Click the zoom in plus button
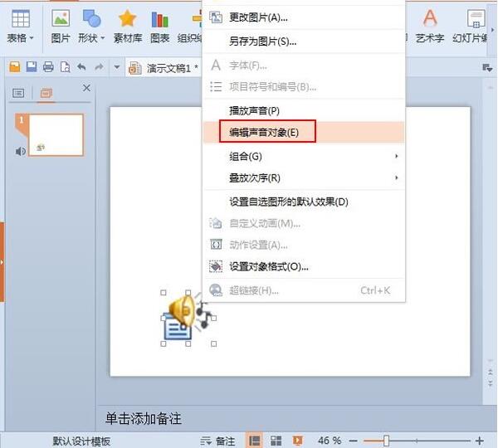 [480, 441]
